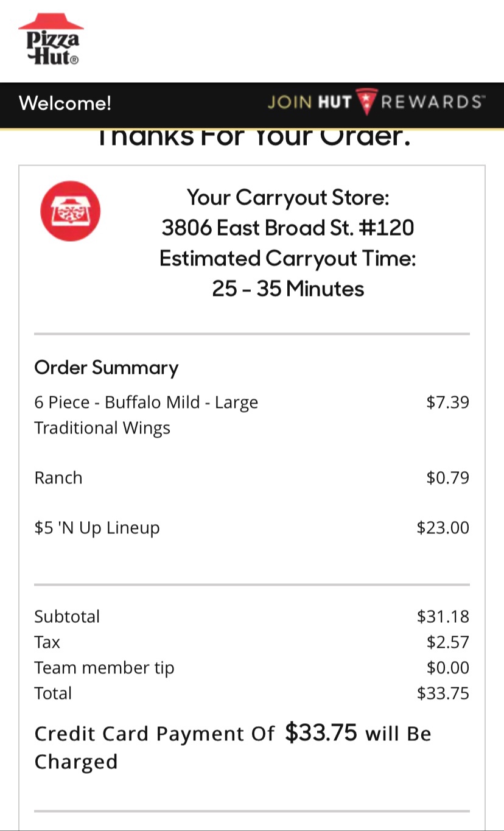Open the Join Hut Rewards link
This screenshot has width=504, height=831.
(x=376, y=102)
